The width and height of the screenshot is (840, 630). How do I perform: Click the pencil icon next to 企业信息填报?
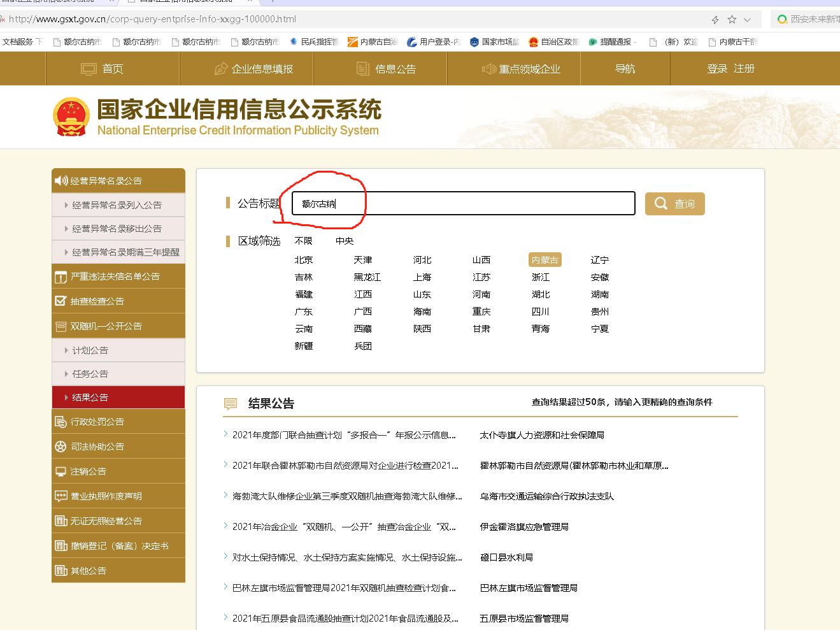221,69
